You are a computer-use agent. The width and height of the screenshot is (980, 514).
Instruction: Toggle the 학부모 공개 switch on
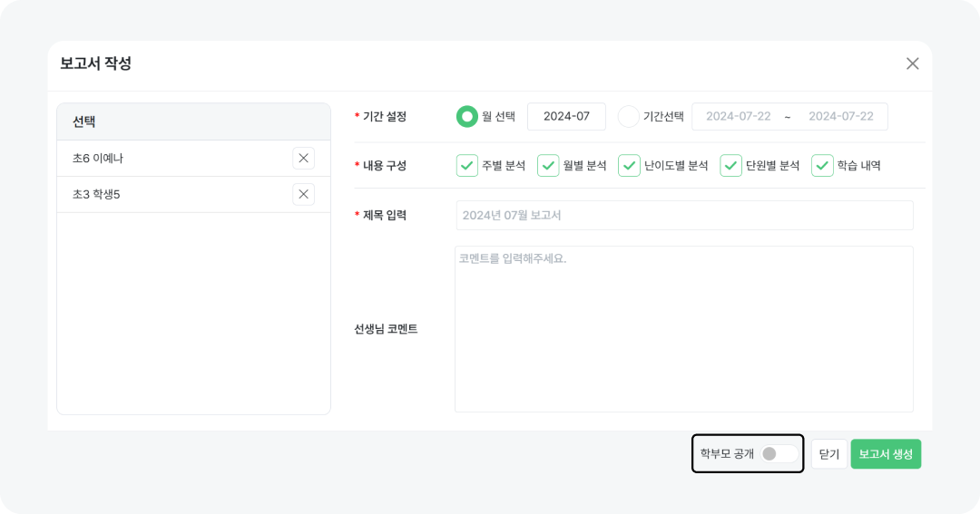pyautogui.click(x=779, y=453)
